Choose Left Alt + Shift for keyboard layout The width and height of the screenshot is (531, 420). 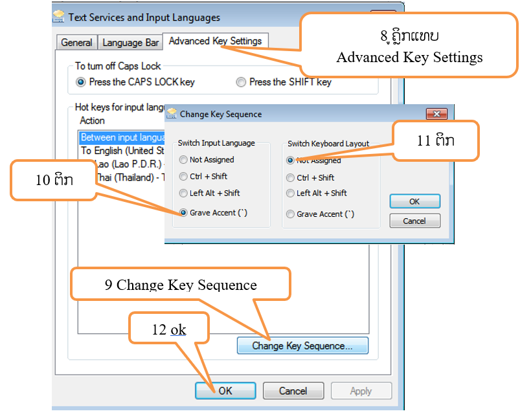[291, 193]
